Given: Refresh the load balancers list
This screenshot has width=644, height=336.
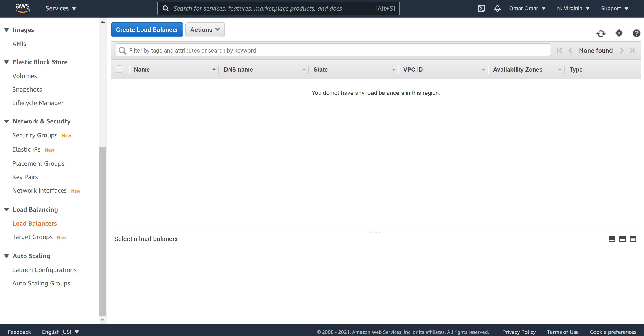Looking at the screenshot, I should (x=601, y=33).
